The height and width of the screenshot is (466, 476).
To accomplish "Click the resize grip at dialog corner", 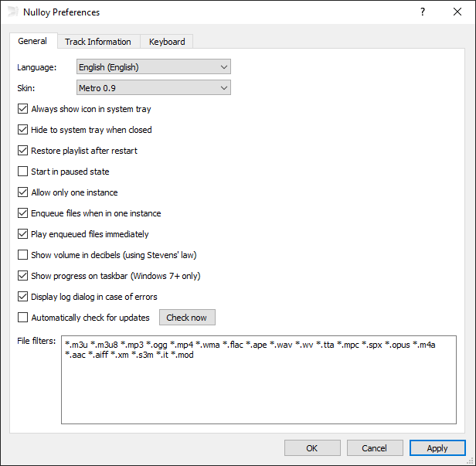I will pos(471,461).
